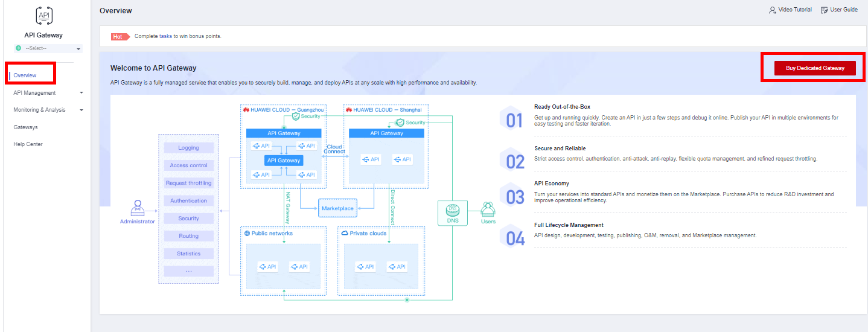Click the Hot tag badge
The image size is (868, 332).
119,36
